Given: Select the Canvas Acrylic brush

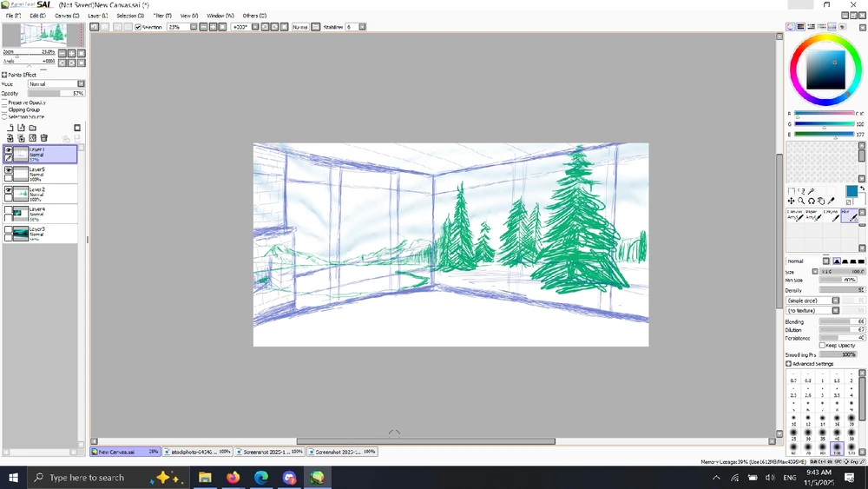Looking at the screenshot, I should coord(795,215).
